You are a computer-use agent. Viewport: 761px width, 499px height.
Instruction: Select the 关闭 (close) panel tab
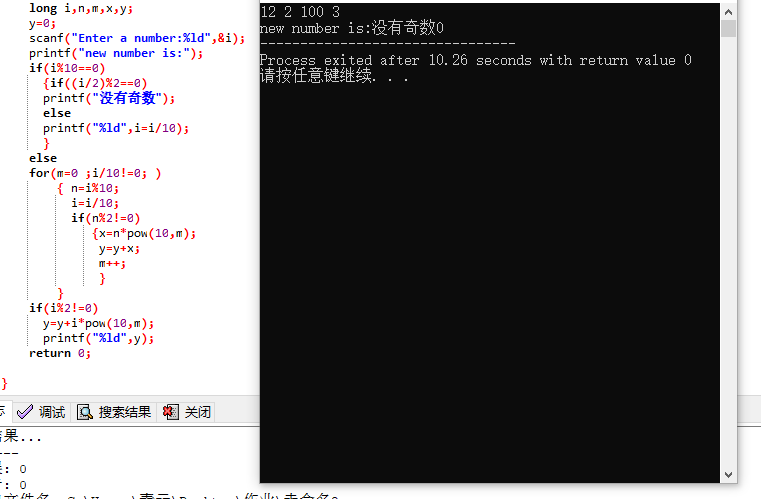[x=186, y=412]
